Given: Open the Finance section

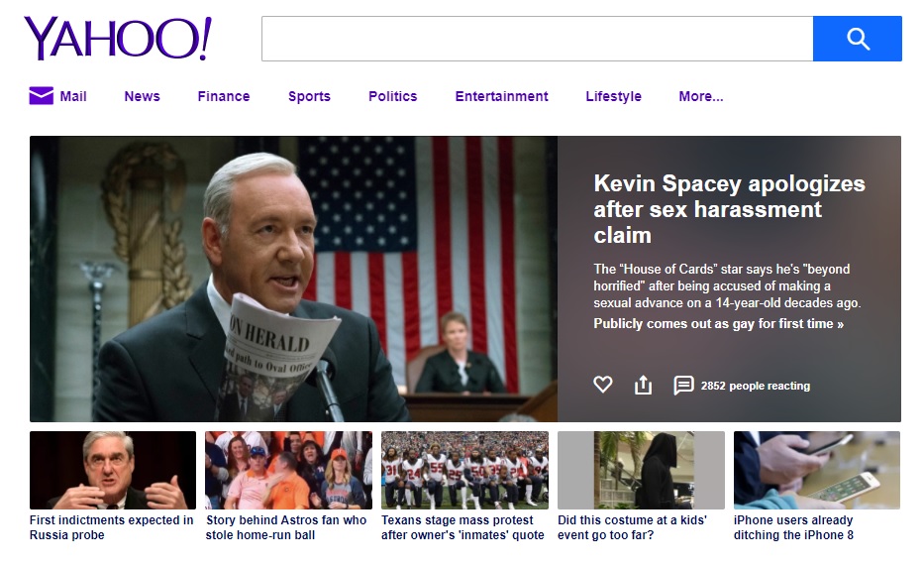Looking at the screenshot, I should tap(224, 96).
